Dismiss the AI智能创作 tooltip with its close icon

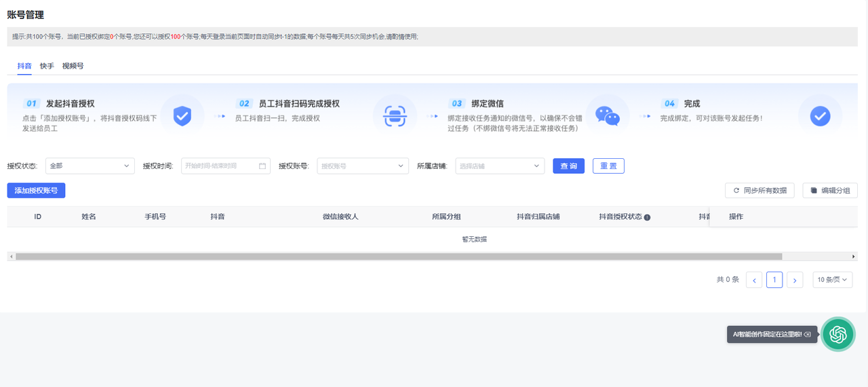pos(807,335)
